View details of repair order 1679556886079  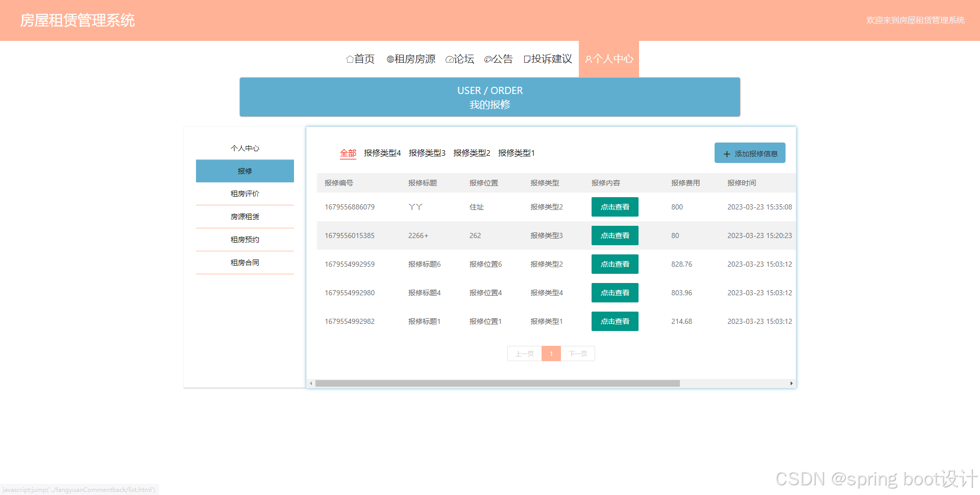pyautogui.click(x=615, y=207)
